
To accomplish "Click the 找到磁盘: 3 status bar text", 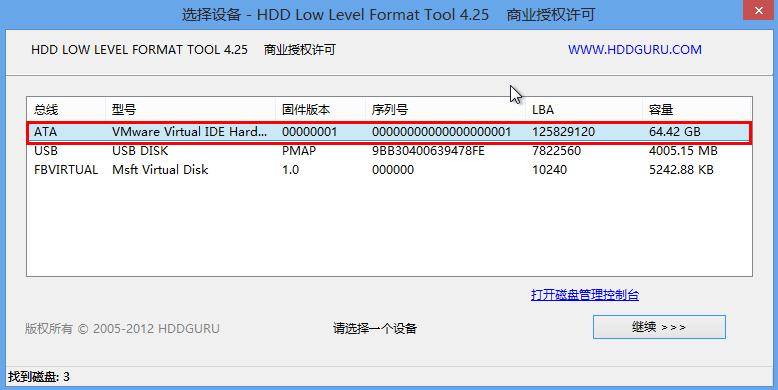I will click(x=39, y=377).
